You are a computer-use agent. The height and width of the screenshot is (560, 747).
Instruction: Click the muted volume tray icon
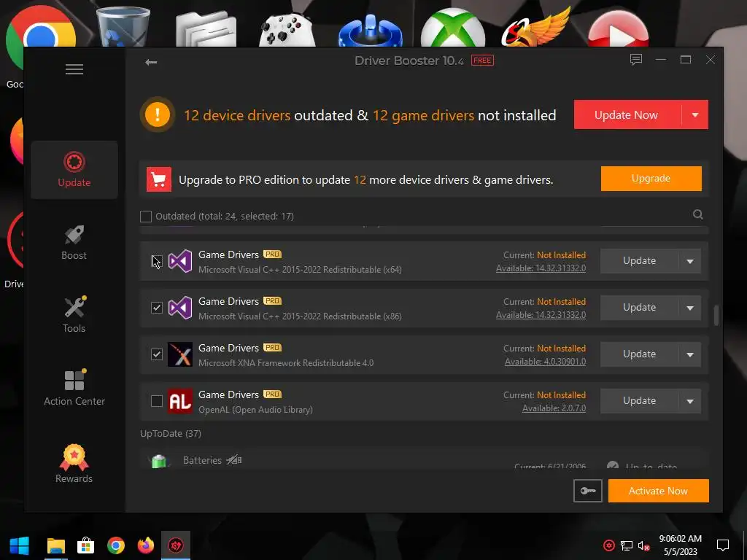click(x=643, y=545)
